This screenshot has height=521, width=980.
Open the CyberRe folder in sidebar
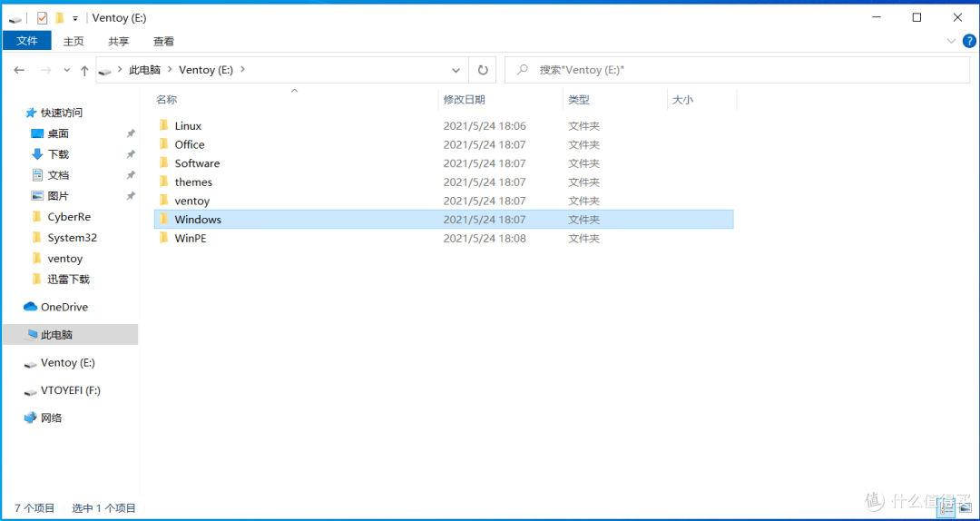[69, 217]
